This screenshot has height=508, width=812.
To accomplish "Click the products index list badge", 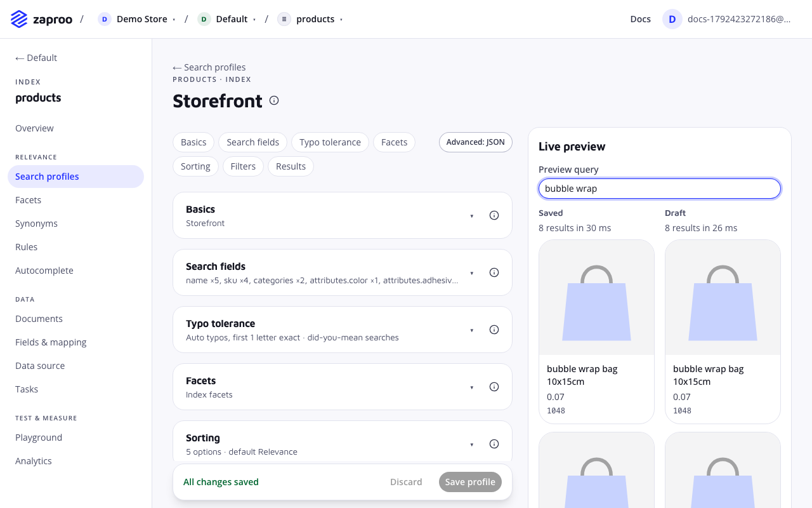I will [284, 19].
